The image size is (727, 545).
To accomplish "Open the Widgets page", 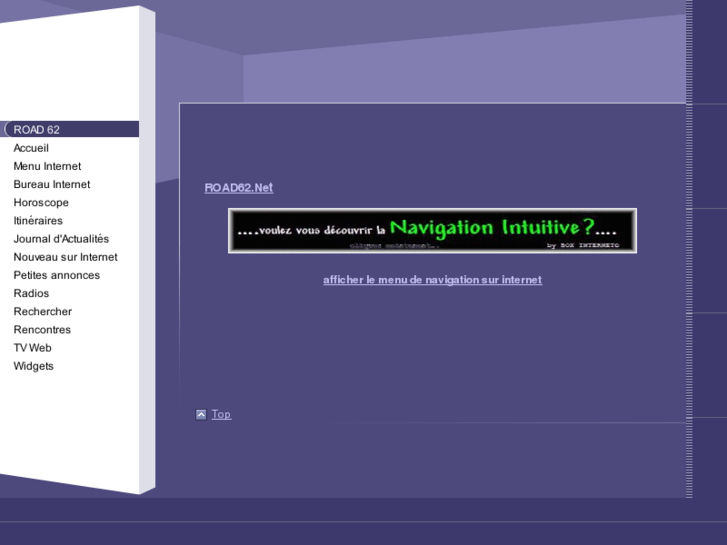I will coord(34,366).
